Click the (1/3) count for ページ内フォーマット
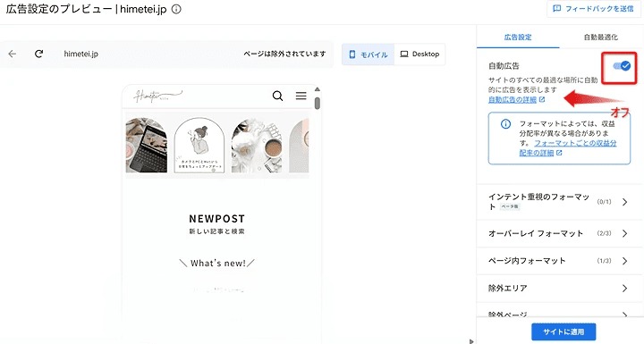This screenshot has width=644, height=344. [x=604, y=261]
